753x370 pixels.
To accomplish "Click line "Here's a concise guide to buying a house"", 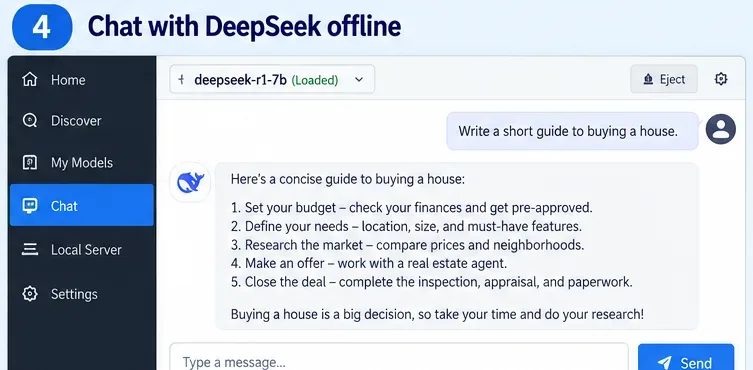I will 348,180.
